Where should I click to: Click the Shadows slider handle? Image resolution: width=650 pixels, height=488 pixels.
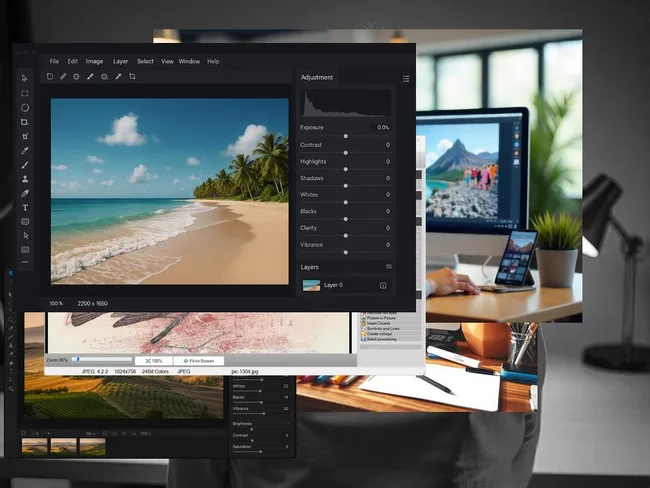tap(346, 186)
